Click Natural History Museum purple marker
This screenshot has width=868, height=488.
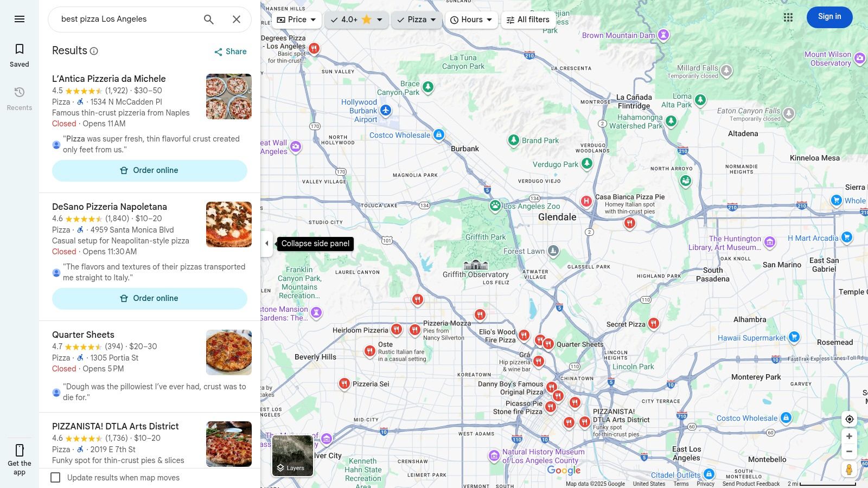point(494,455)
